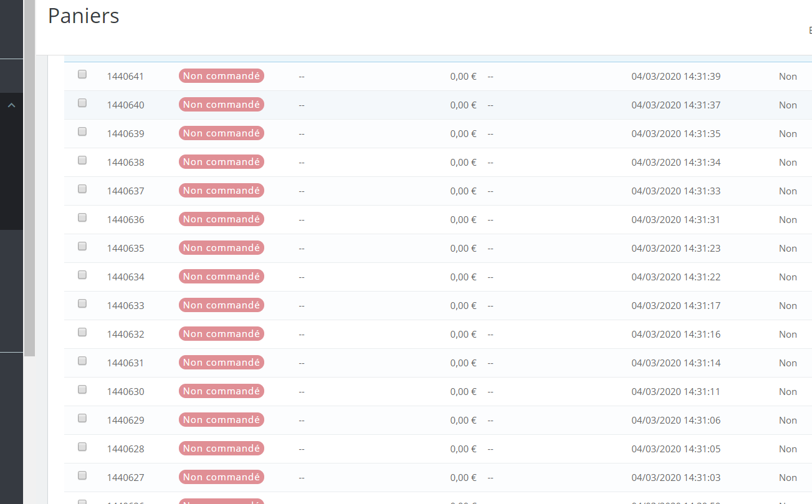Tick the checkbox for cart 1440629
This screenshot has width=812, height=504.
pyautogui.click(x=82, y=418)
